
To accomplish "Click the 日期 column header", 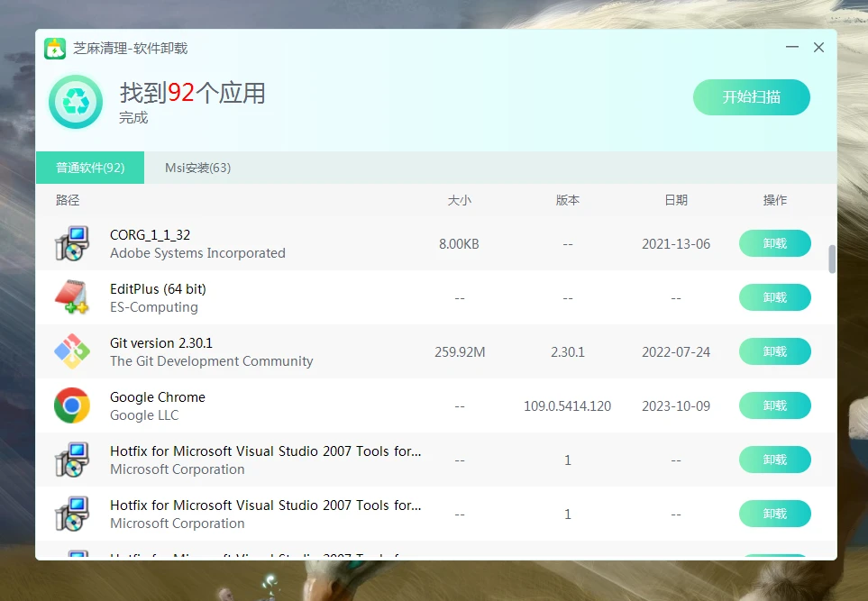I will pyautogui.click(x=675, y=200).
